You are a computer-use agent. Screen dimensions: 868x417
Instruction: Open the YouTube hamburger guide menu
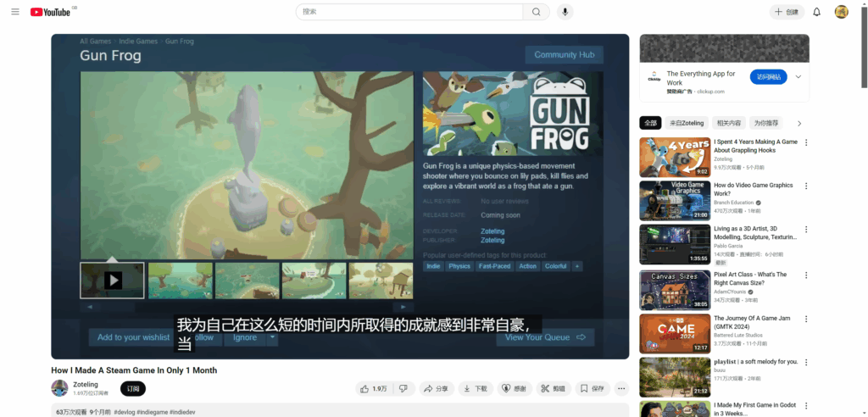(15, 12)
